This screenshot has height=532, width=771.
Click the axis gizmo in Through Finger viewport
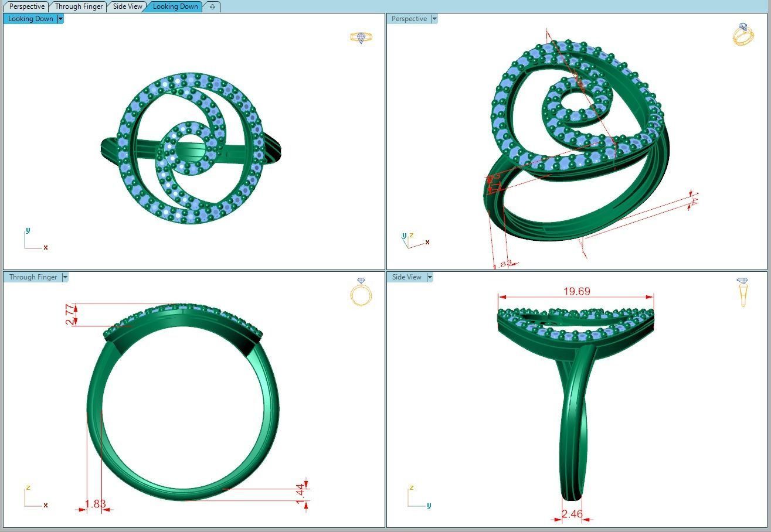tap(35, 497)
